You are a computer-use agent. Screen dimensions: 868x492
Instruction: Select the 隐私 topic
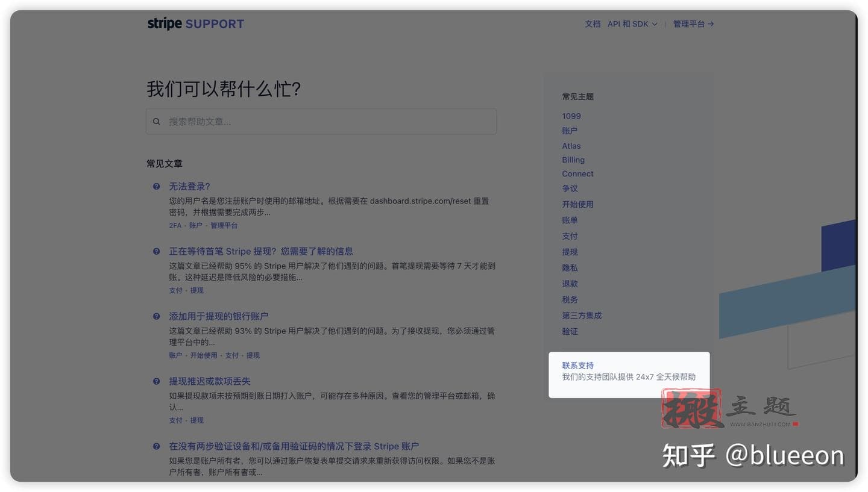pyautogui.click(x=570, y=268)
